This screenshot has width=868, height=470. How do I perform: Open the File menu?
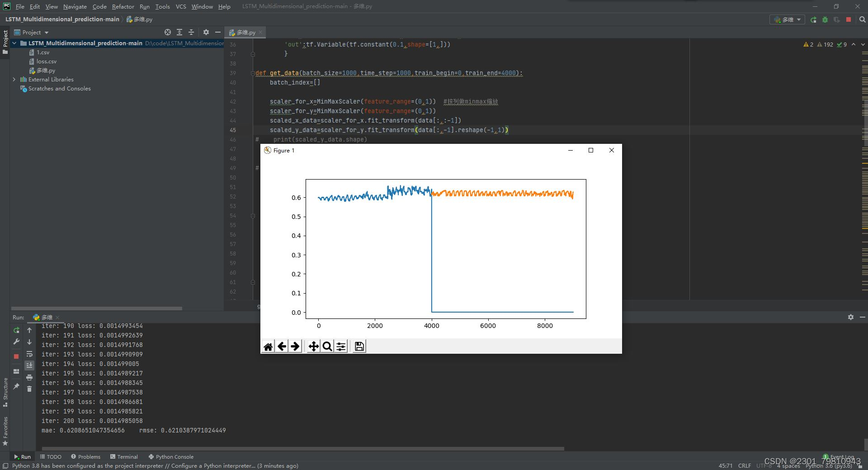click(x=20, y=6)
